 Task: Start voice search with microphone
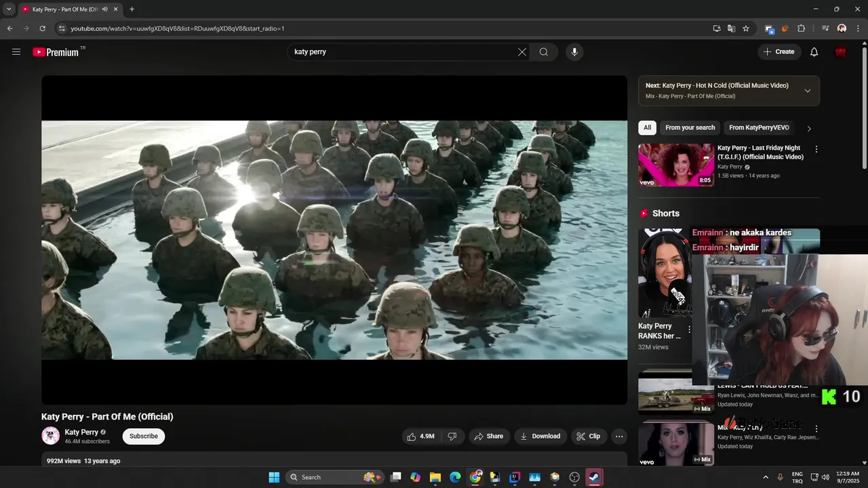(574, 52)
